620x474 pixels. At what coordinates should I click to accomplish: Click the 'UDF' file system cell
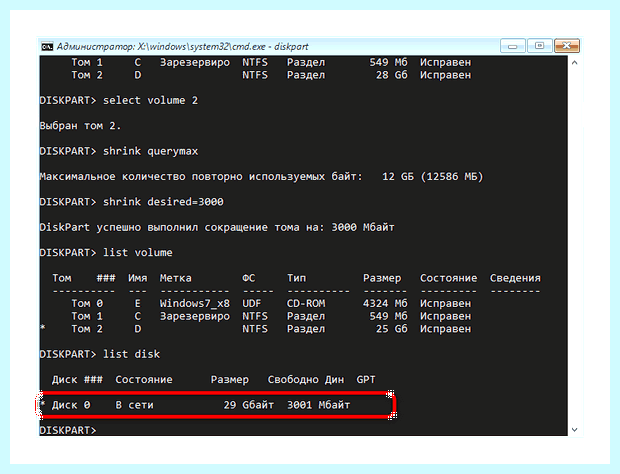(x=252, y=304)
